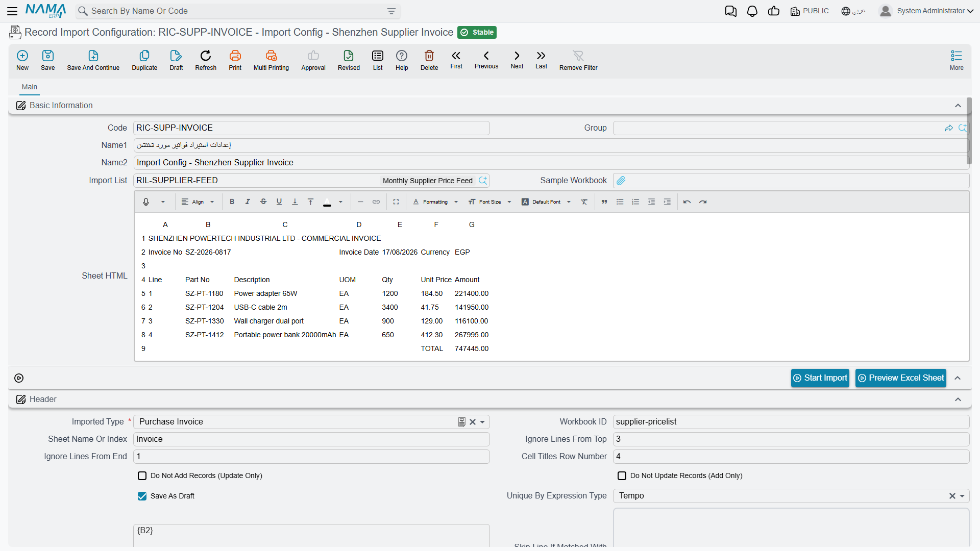Insert blockquote in editor
This screenshot has width=980, height=551.
[604, 202]
